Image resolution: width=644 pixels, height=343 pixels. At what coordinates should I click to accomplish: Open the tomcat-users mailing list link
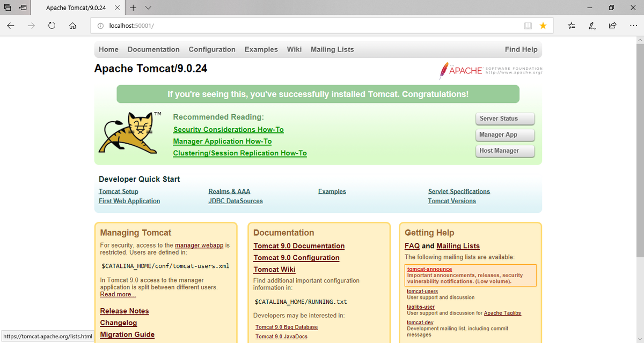[x=422, y=292]
